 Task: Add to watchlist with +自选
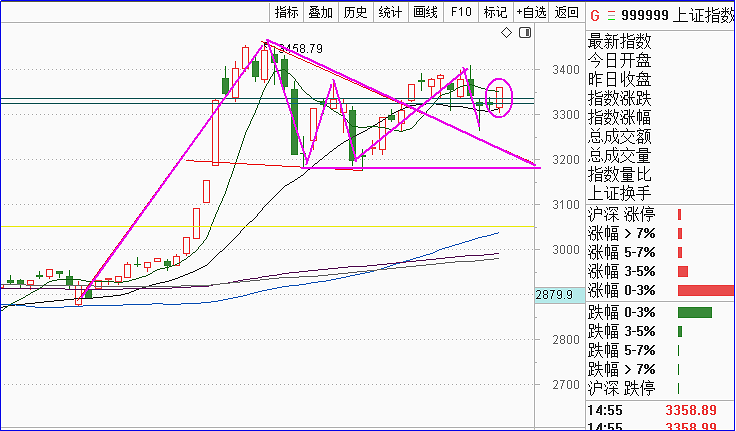click(531, 12)
